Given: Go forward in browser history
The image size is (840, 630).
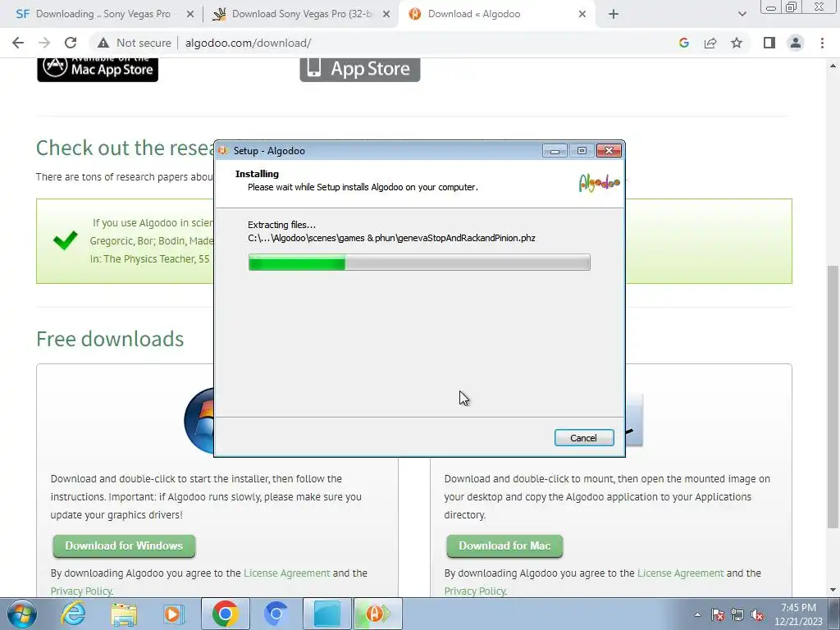Looking at the screenshot, I should pyautogui.click(x=44, y=43).
